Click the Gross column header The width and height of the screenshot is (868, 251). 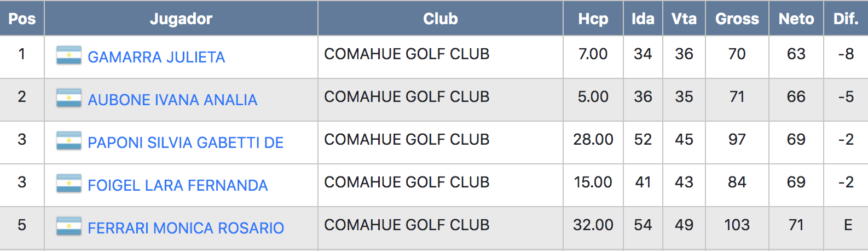pos(737,19)
